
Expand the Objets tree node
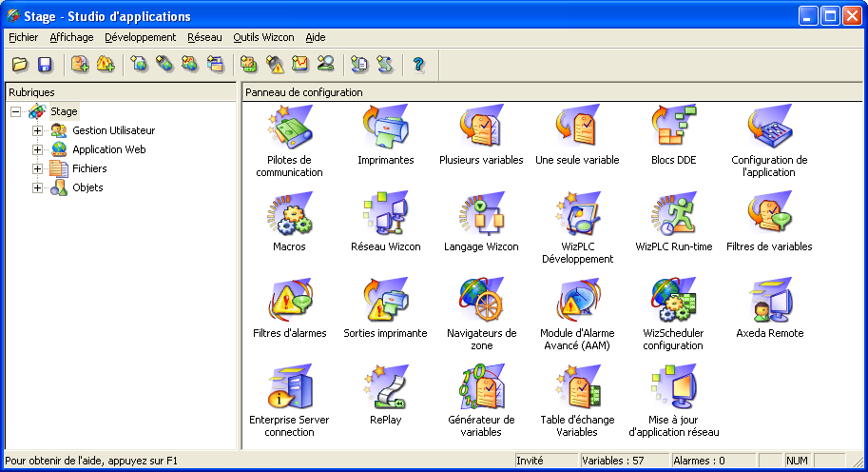(x=37, y=187)
